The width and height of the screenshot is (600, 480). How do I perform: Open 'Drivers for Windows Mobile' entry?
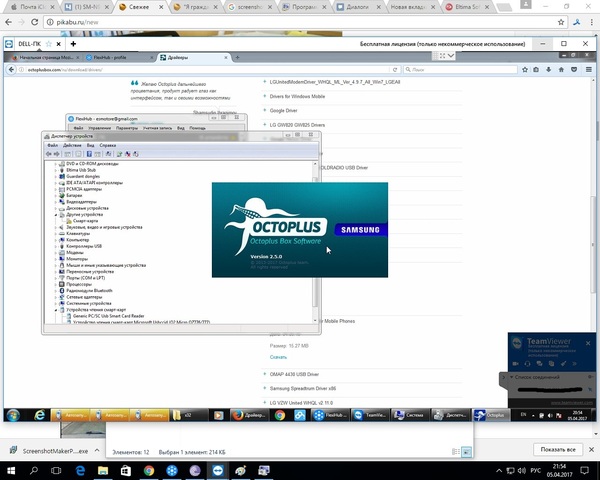[x=297, y=96]
